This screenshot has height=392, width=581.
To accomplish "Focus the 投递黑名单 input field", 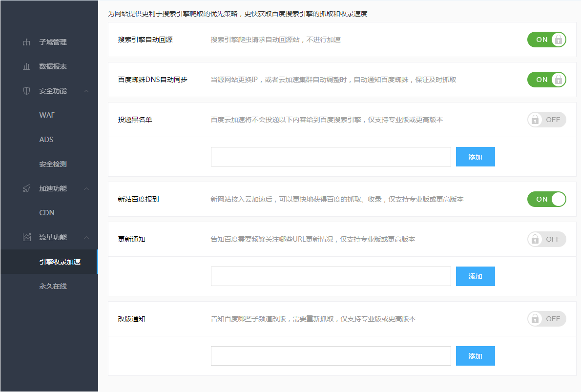I will [x=331, y=157].
